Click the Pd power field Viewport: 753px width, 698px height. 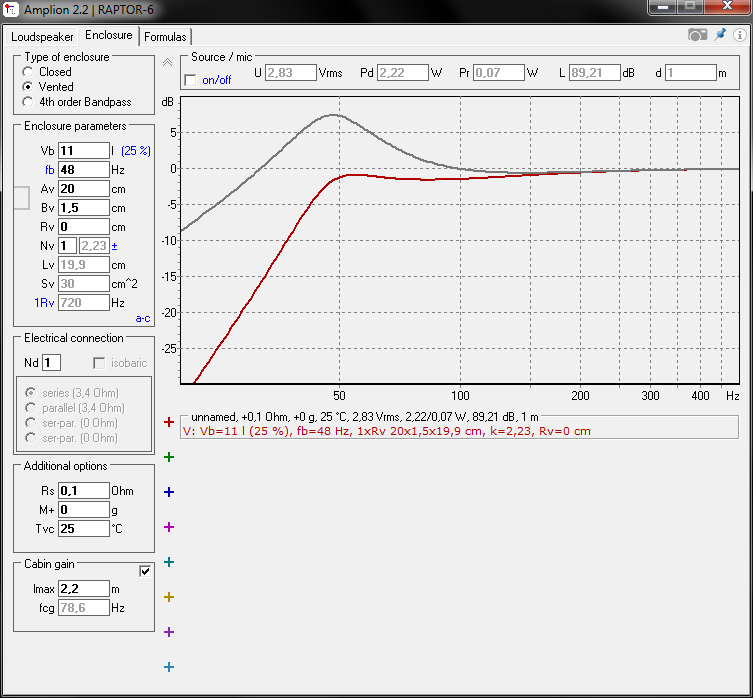(402, 73)
